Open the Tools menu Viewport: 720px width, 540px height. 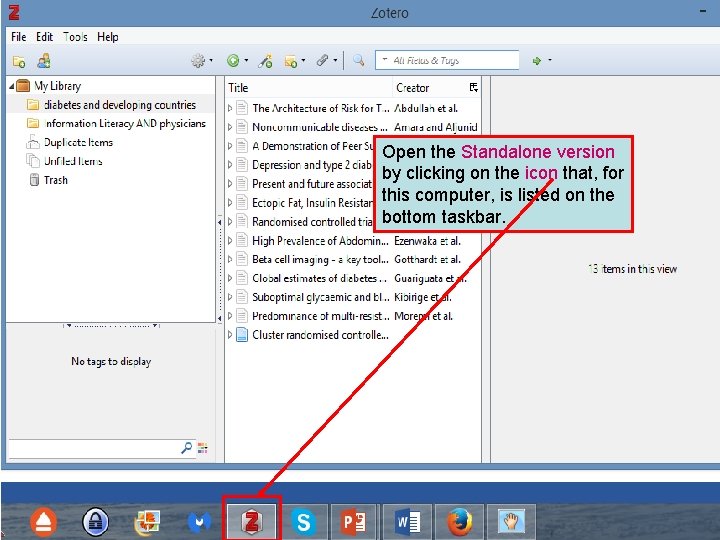[x=75, y=37]
